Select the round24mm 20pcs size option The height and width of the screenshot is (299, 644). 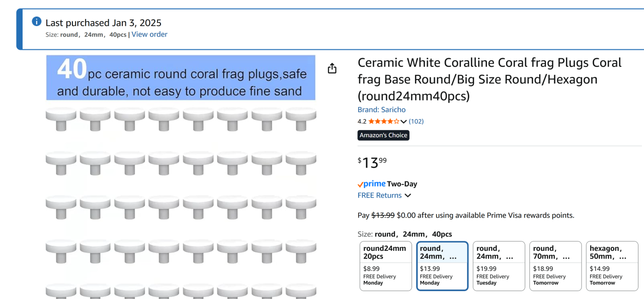click(x=386, y=266)
